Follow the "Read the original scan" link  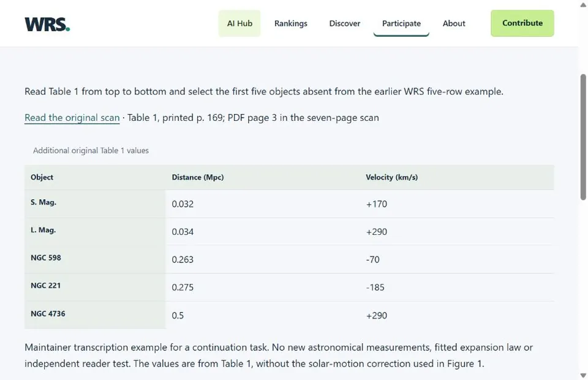click(x=72, y=118)
